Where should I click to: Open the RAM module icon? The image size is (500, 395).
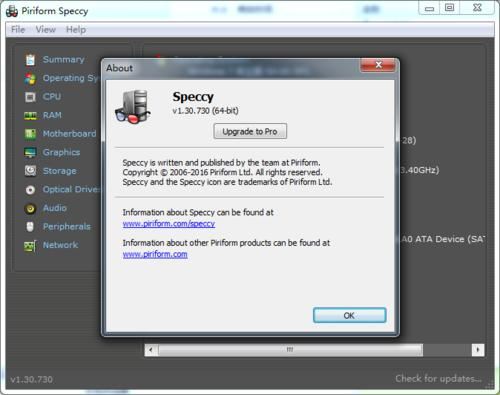30,116
